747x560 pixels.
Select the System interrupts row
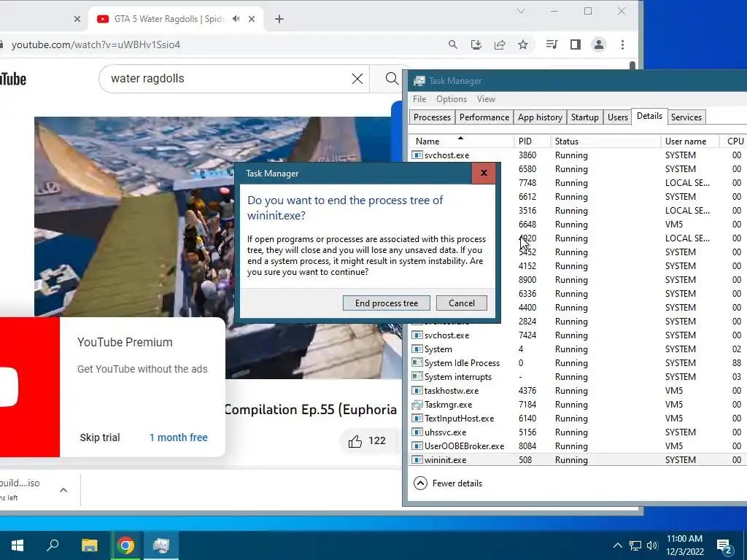click(578, 377)
